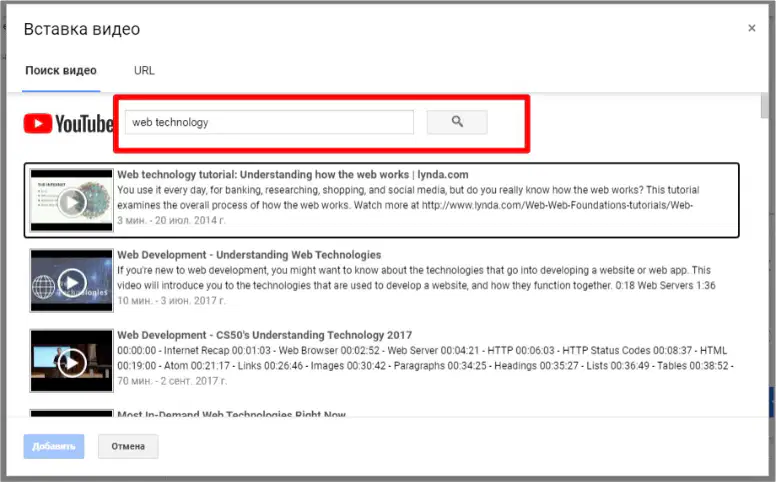Click text '10 мин. - 3 июн. 2017 г.'
This screenshot has height=482, width=776.
pyautogui.click(x=171, y=301)
